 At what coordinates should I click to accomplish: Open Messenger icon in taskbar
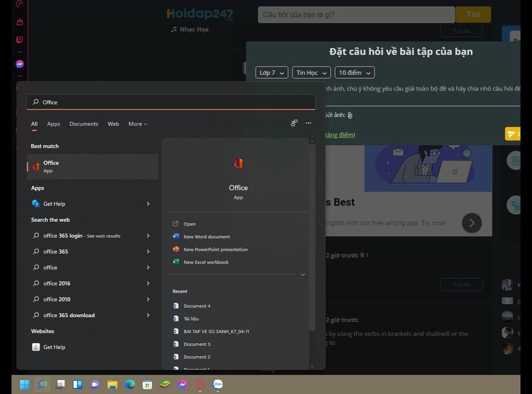coord(182,384)
